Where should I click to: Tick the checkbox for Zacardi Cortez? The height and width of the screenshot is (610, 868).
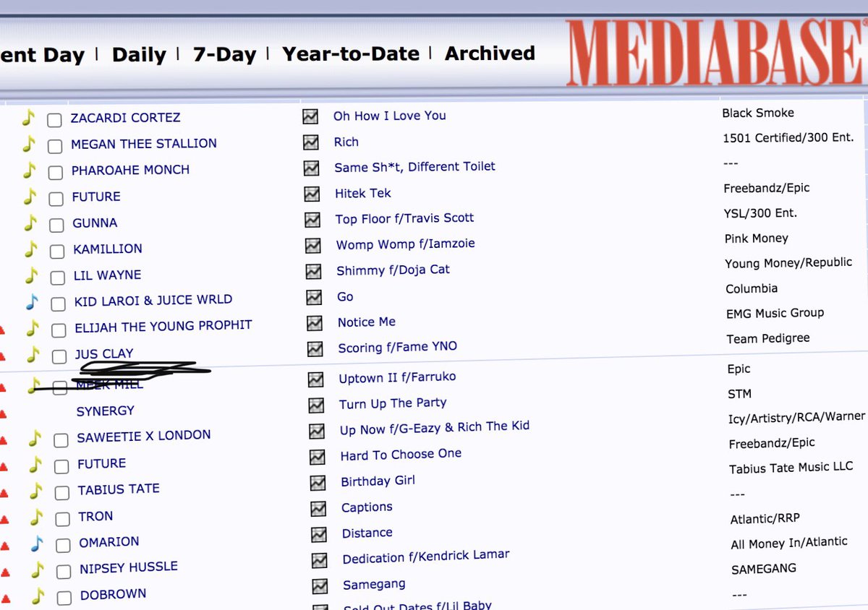[54, 121]
